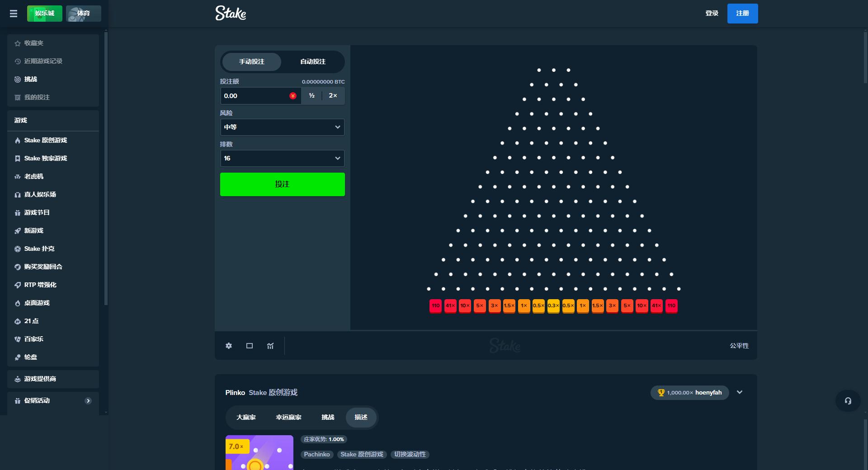This screenshot has width=868, height=470.
Task: Open live stats chart icon
Action: coord(270,346)
